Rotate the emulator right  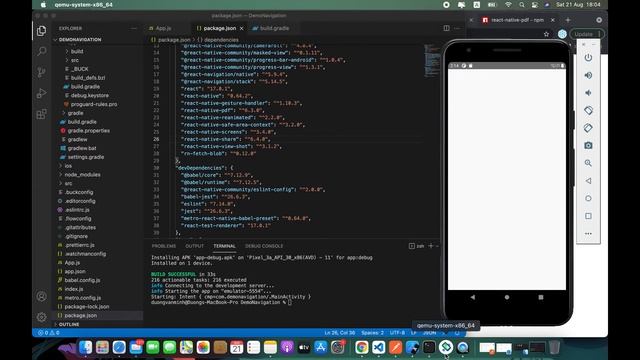588,128
